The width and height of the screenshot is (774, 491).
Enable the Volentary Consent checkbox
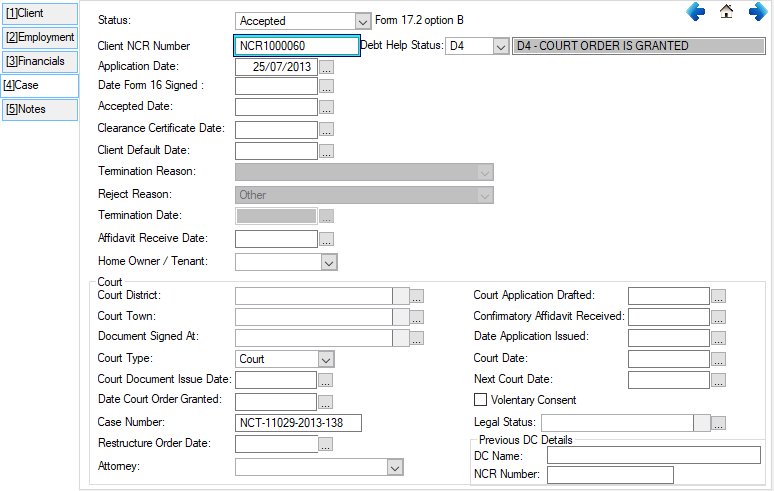pos(481,400)
